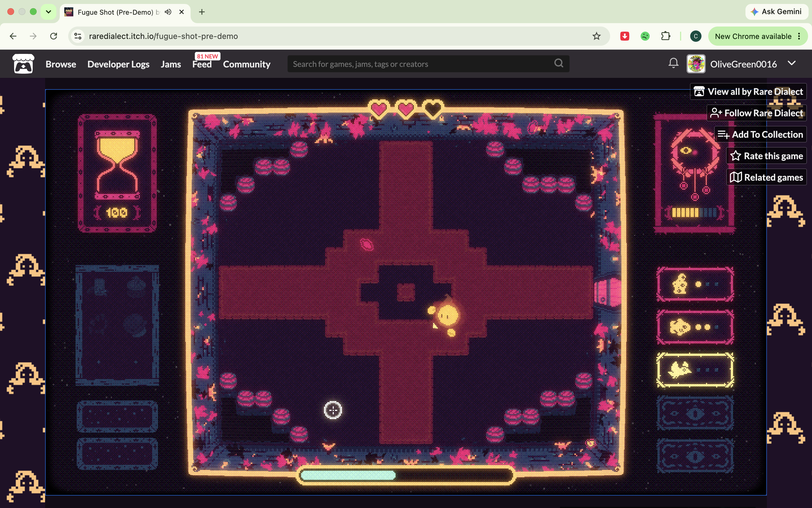This screenshot has width=812, height=508.
Task: Open a new browser tab
Action: click(202, 12)
